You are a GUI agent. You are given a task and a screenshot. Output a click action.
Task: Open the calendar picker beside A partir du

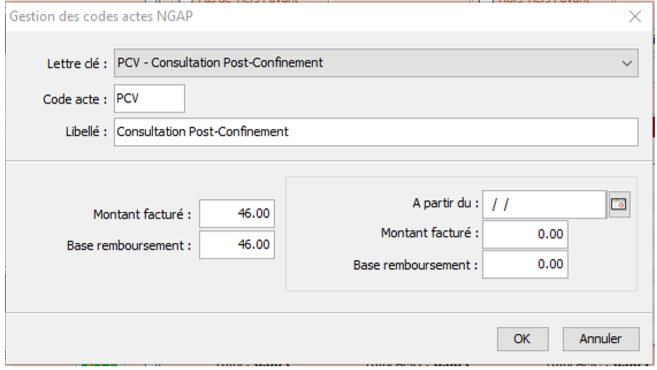(x=619, y=204)
